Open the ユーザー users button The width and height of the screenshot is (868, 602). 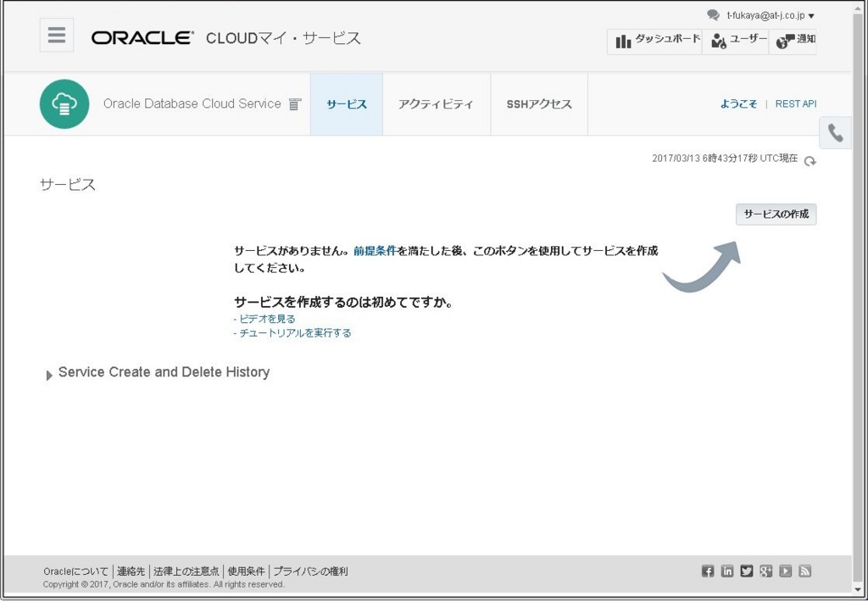(736, 42)
